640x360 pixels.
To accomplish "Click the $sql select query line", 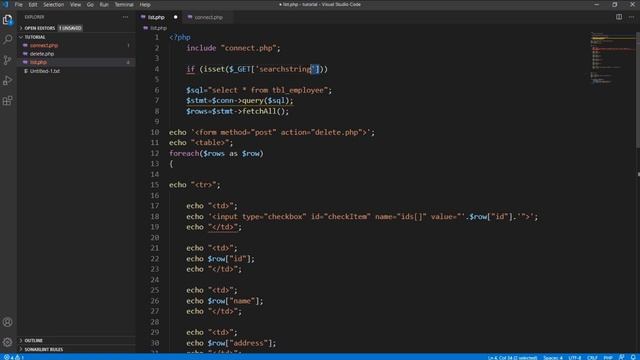I will [259, 90].
